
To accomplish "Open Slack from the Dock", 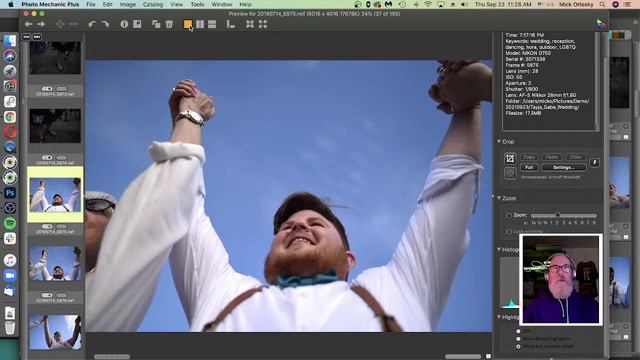I will click(10, 238).
